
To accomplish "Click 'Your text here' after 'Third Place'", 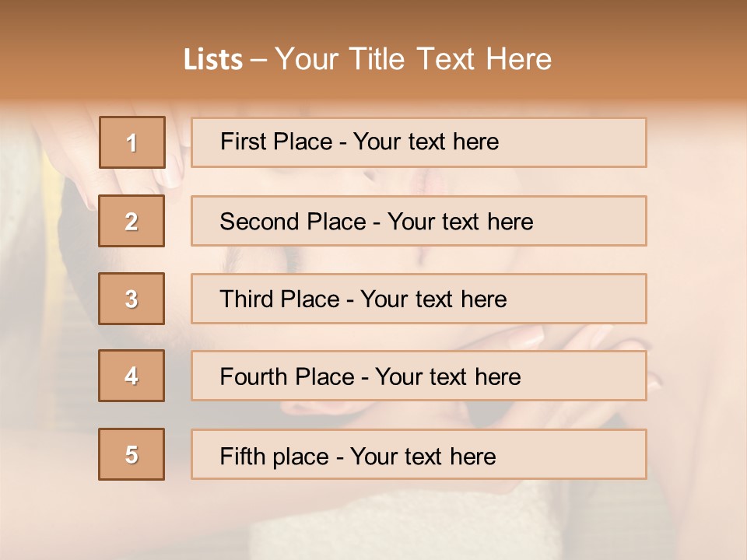I will click(433, 299).
